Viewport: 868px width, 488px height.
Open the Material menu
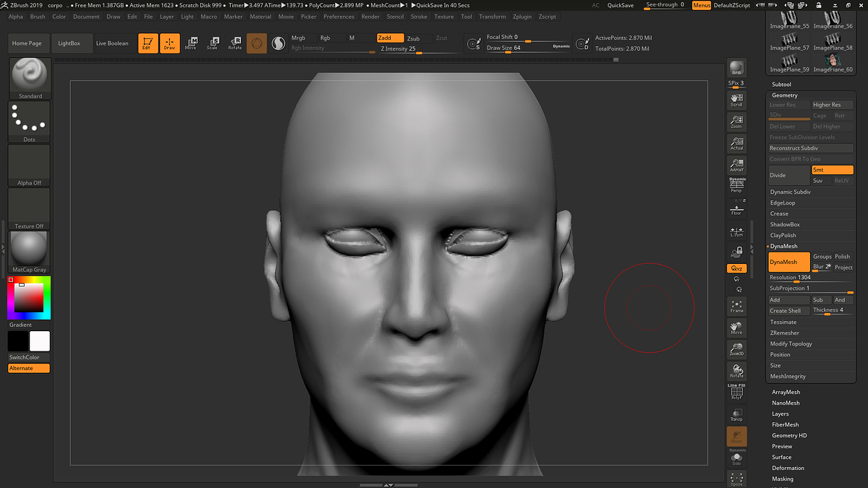pyautogui.click(x=260, y=17)
